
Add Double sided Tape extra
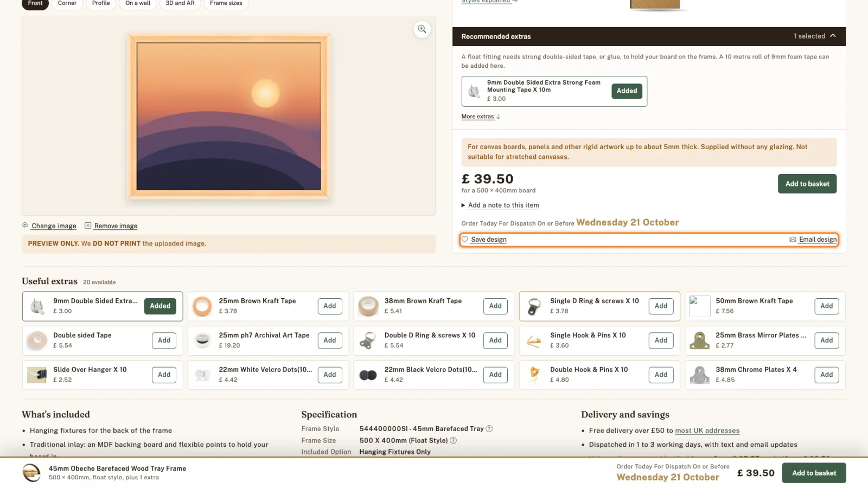point(164,340)
